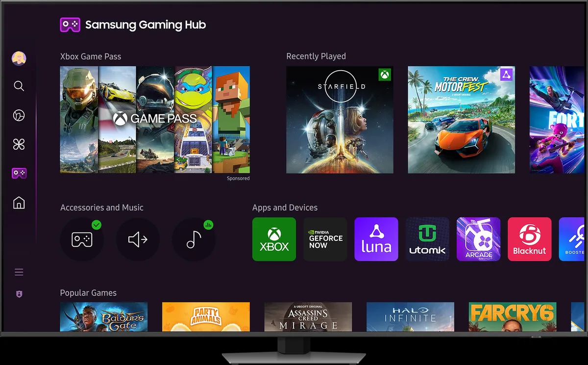The width and height of the screenshot is (588, 365).
Task: Play The Crew Motorfest thumbnail
Action: click(x=461, y=120)
